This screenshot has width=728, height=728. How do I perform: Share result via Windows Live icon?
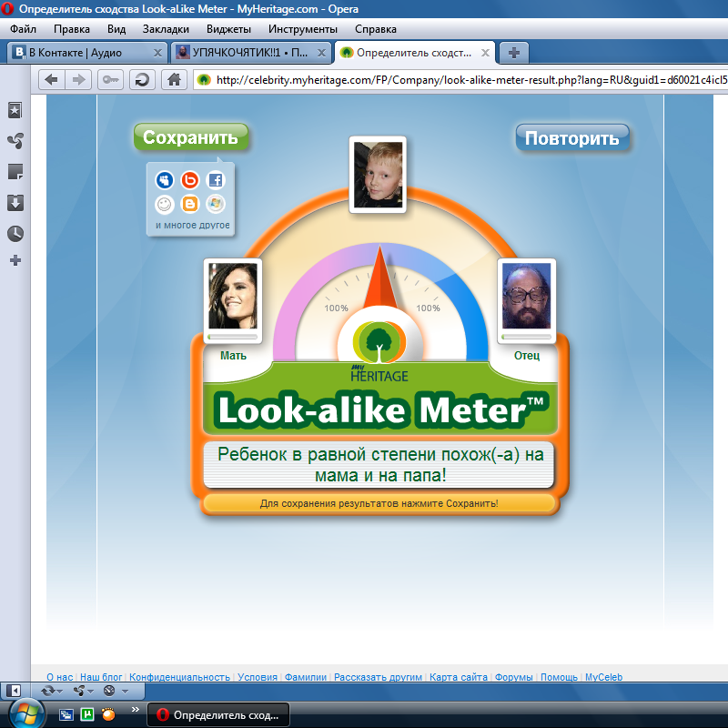(216, 204)
